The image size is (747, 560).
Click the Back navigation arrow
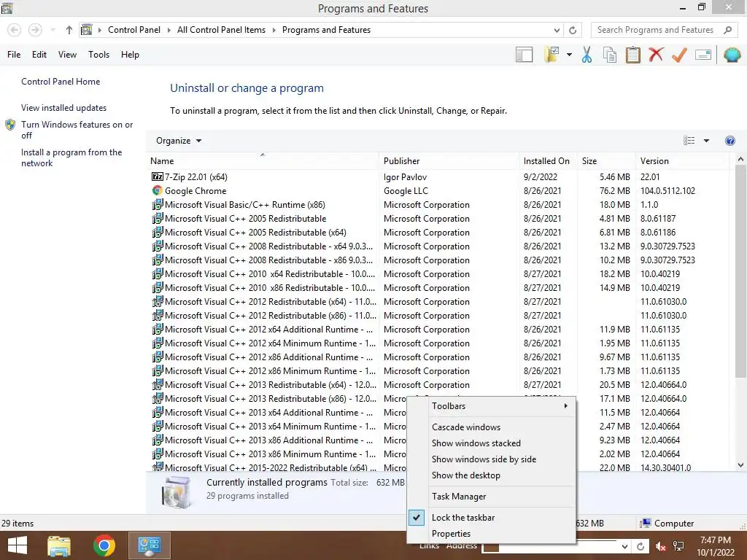tap(15, 30)
